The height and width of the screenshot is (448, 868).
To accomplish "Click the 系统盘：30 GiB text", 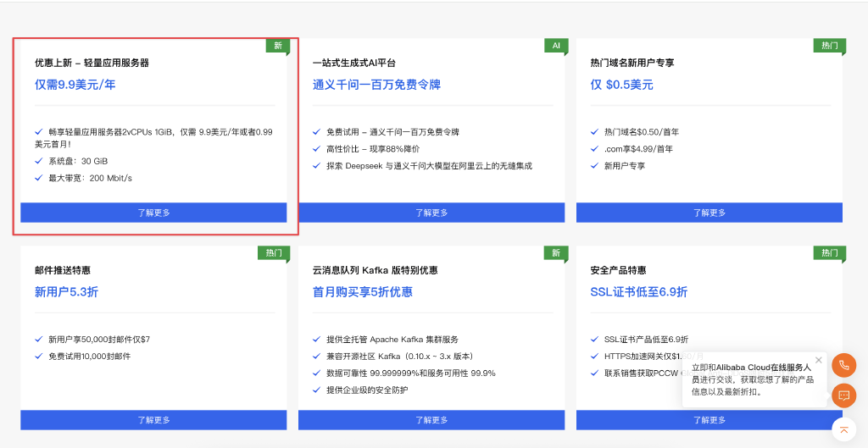I will [x=78, y=162].
